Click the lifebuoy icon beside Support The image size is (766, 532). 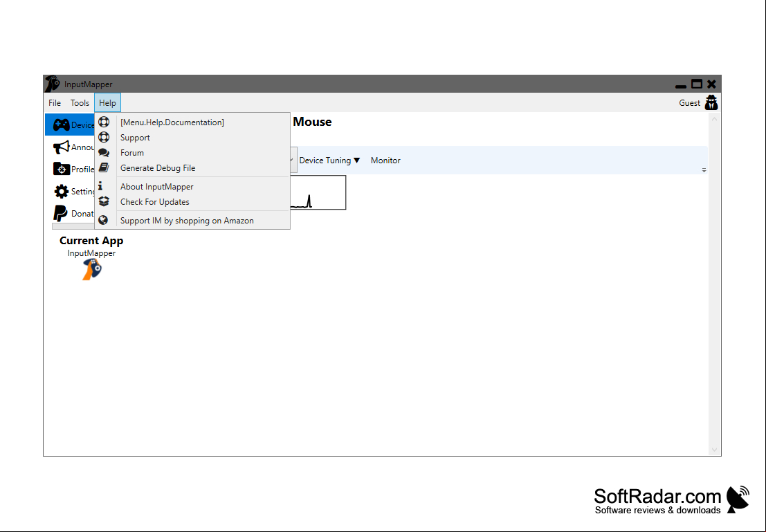coord(104,137)
